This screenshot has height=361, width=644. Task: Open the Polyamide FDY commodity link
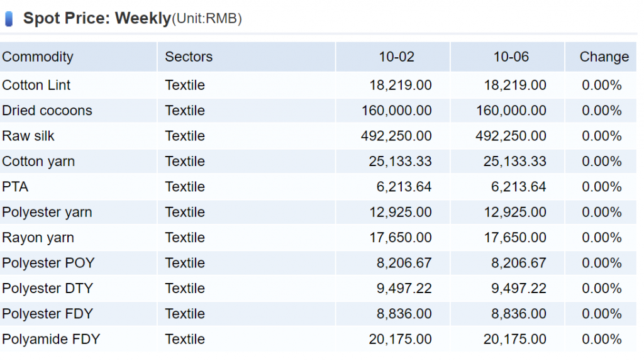[51, 340]
